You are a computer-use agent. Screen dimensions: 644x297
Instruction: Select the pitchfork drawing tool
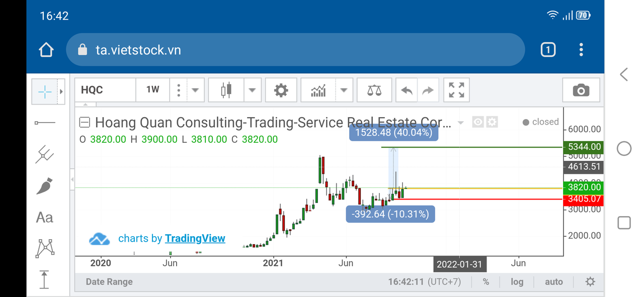point(45,154)
